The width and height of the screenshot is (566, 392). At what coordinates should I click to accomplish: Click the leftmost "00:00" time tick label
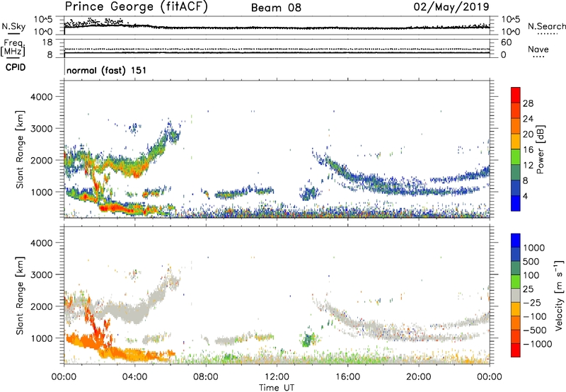[x=64, y=377]
